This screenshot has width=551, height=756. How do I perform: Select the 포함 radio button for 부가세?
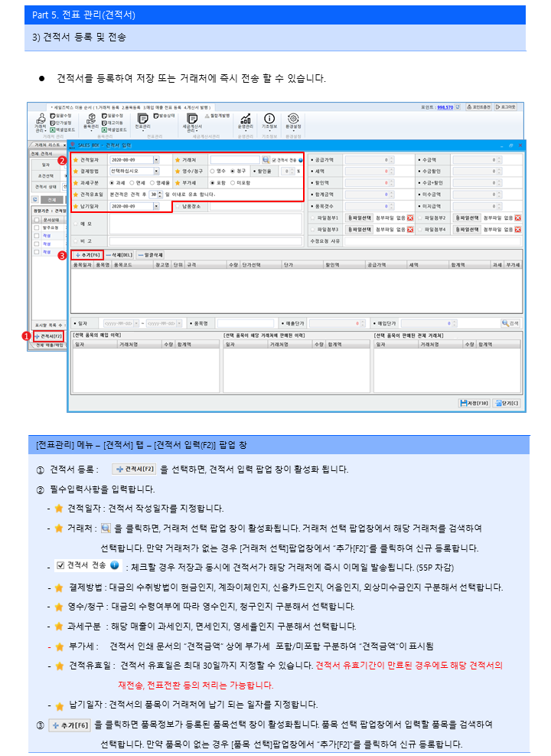213,183
